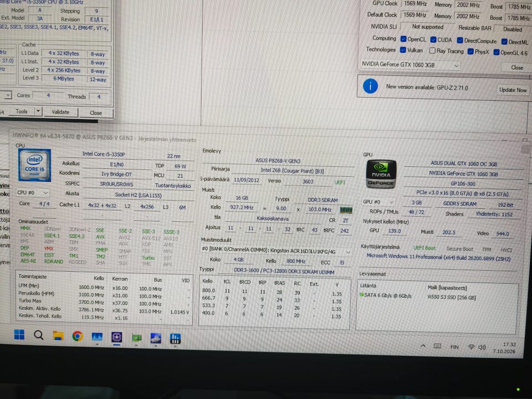
Task: Click the NVIDIA GeForce logo in HWiNFO
Action: (x=381, y=174)
